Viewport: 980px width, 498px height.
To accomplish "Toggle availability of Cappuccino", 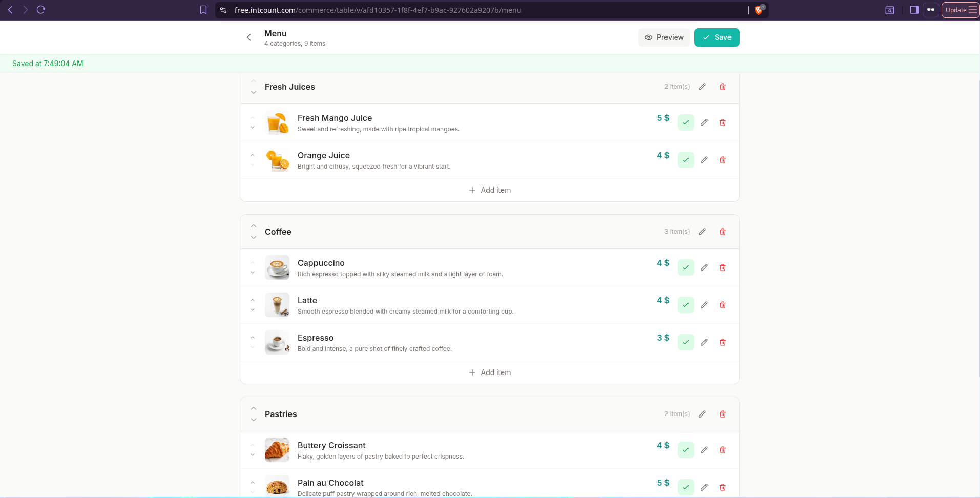I will [x=686, y=267].
